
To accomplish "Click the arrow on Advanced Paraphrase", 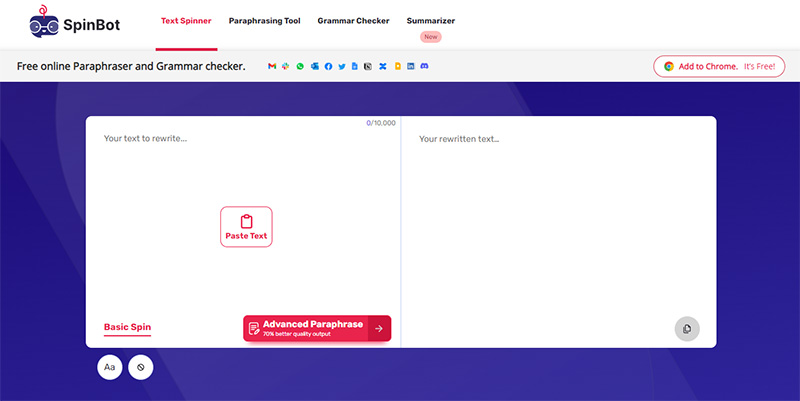I will click(379, 329).
